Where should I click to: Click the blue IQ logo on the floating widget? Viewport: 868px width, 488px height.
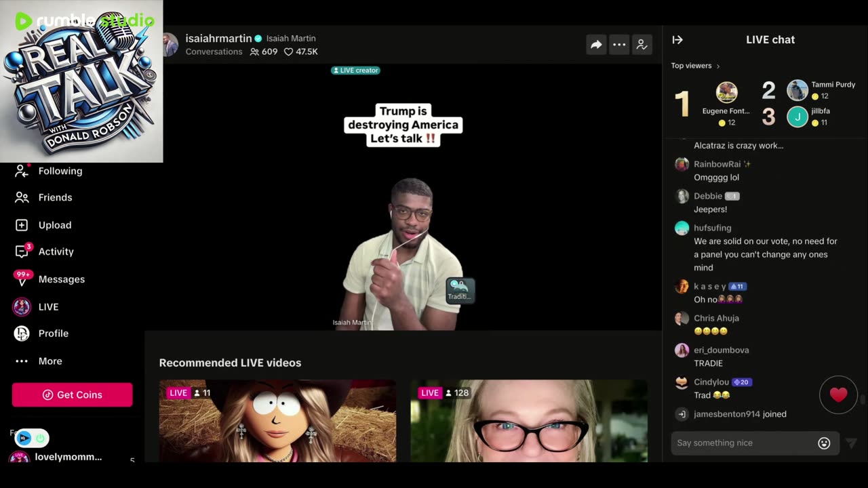24,439
